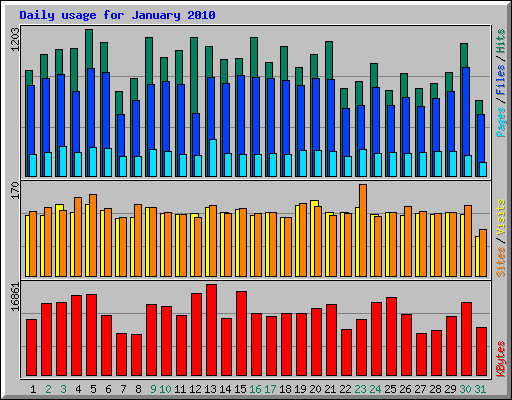The image size is (512, 400).
Task: Pick day label 15
Action: coord(240,389)
